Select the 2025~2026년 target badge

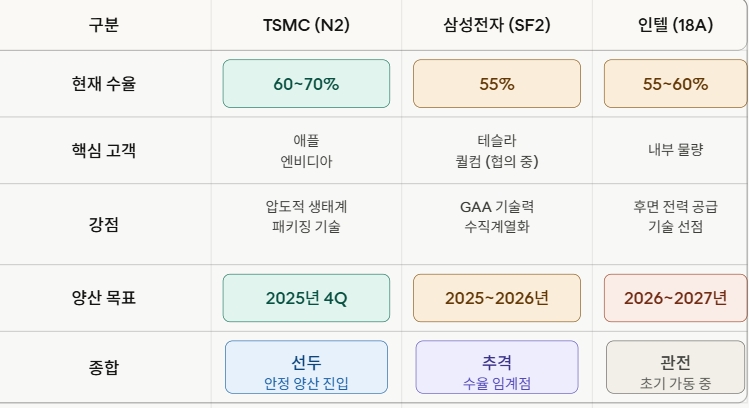tap(497, 298)
